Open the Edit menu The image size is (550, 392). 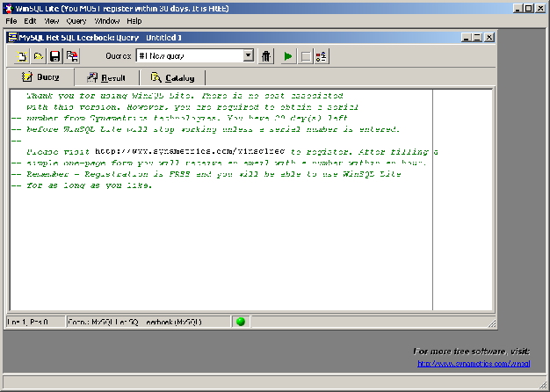(x=30, y=21)
